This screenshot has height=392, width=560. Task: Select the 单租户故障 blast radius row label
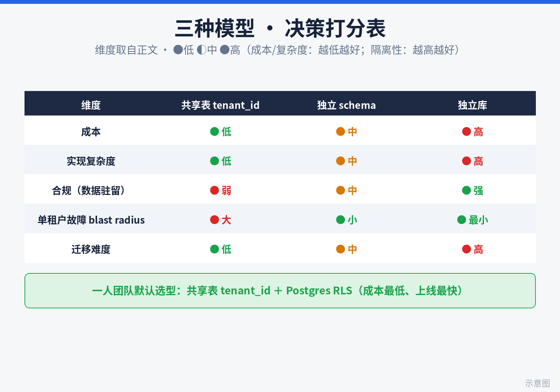tap(91, 220)
